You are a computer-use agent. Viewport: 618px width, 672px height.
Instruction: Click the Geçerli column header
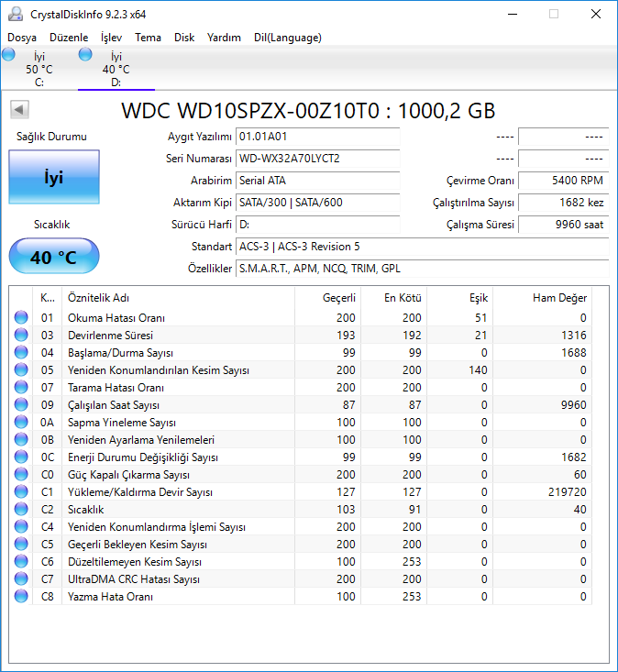[328, 298]
